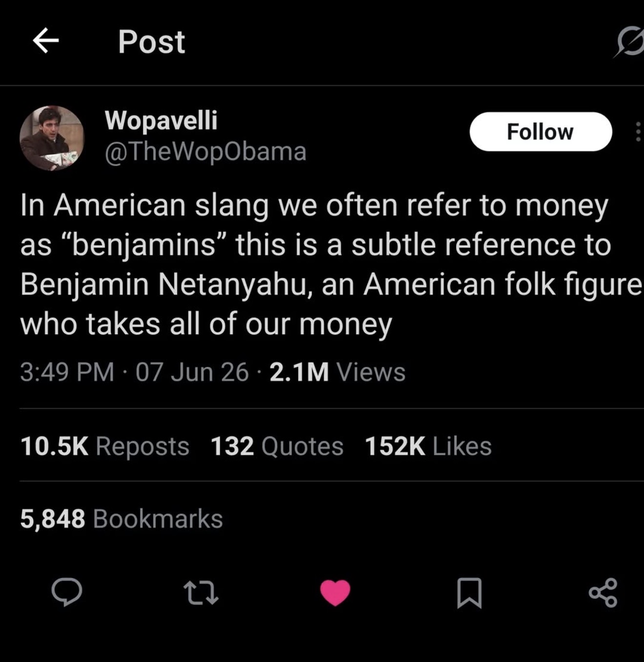This screenshot has width=644, height=662.
Task: Tap the tweet text about benjamins
Action: pos(331,264)
